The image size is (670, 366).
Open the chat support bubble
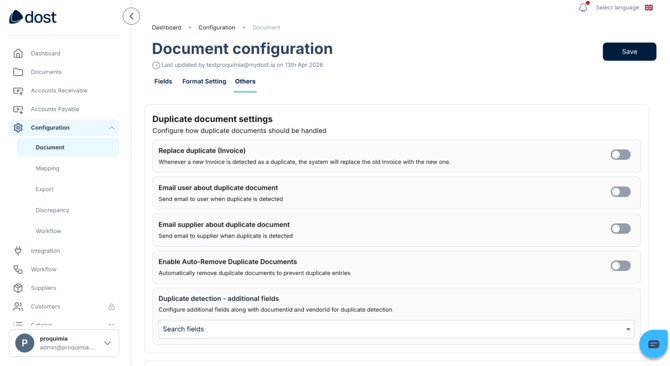[653, 344]
